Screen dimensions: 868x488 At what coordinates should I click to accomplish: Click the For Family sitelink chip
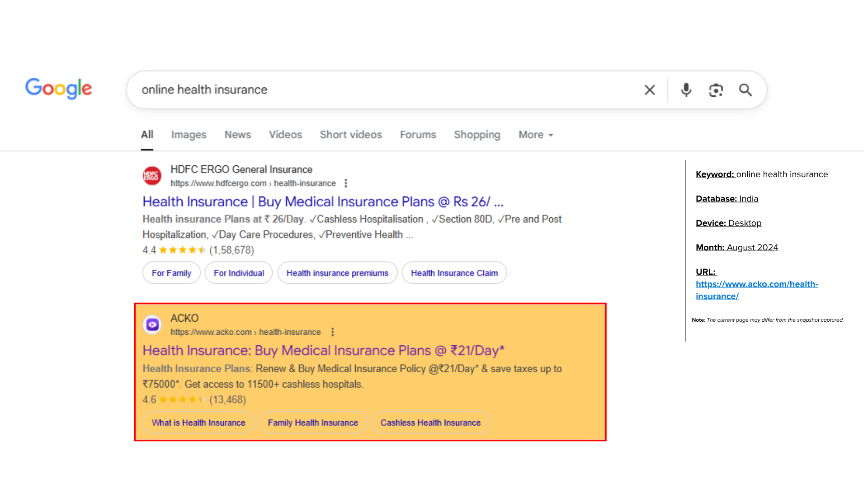(171, 272)
